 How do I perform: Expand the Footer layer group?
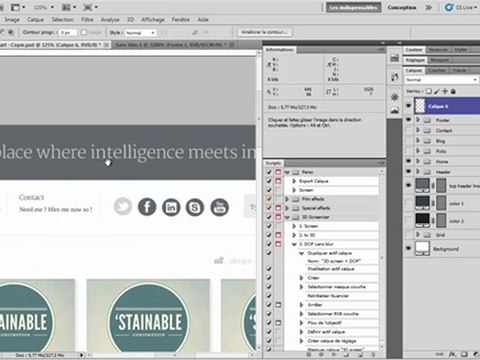418,119
